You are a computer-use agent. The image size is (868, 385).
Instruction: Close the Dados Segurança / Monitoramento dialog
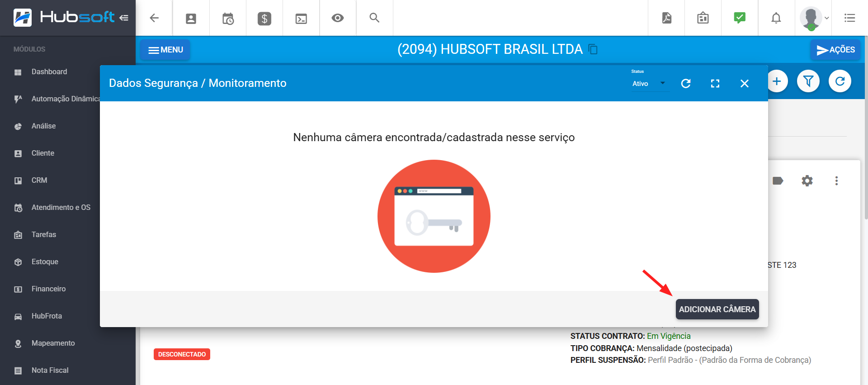(745, 84)
